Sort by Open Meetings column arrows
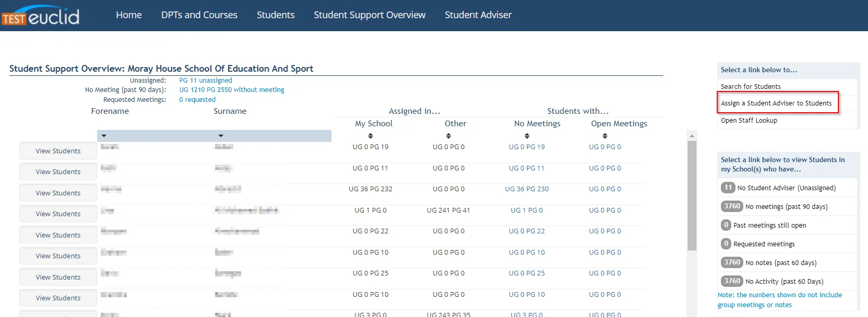 tap(605, 136)
